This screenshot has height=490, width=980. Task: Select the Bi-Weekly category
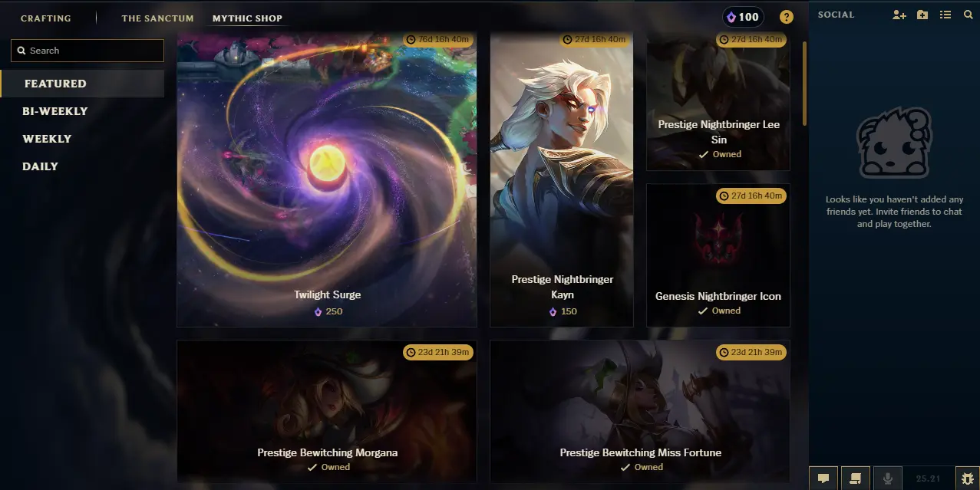click(x=55, y=111)
